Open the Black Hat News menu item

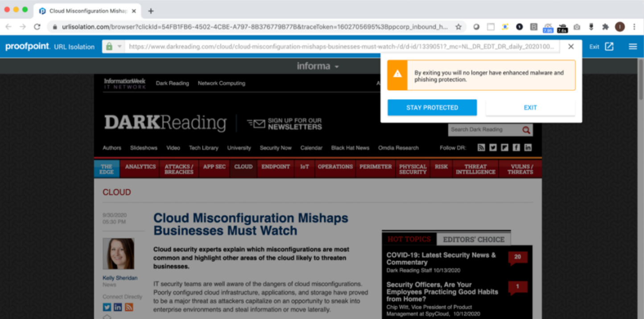coord(350,148)
